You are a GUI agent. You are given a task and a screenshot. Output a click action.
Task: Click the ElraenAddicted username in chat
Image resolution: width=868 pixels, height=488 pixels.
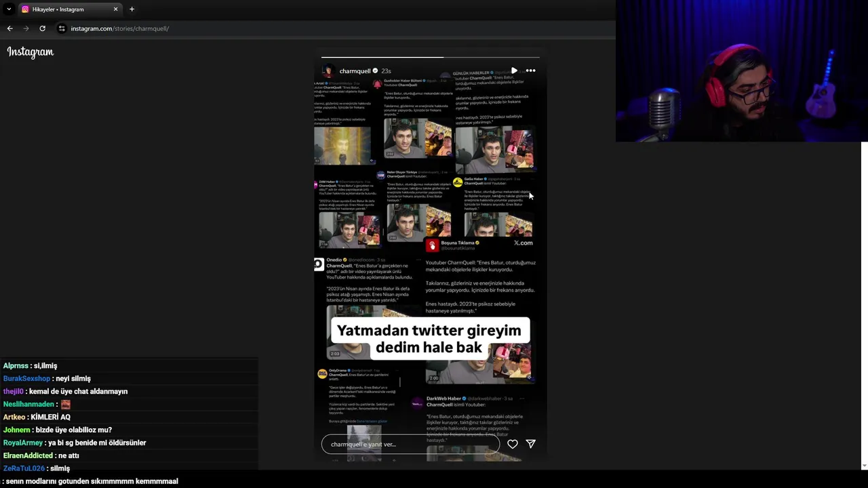tap(28, 456)
